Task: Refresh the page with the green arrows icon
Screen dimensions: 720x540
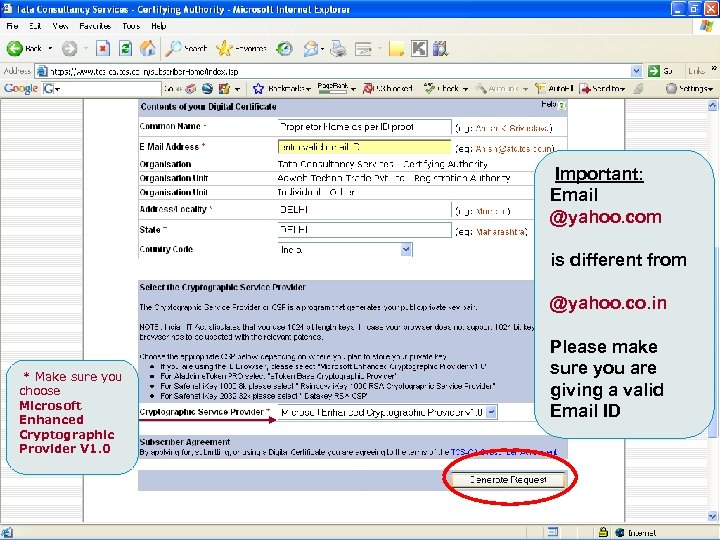Action: (x=125, y=48)
